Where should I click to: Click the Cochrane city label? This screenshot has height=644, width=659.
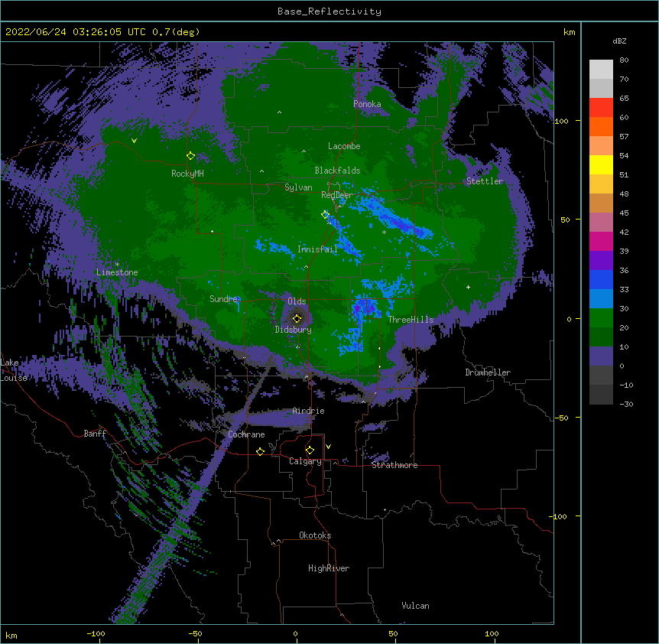[x=246, y=434]
